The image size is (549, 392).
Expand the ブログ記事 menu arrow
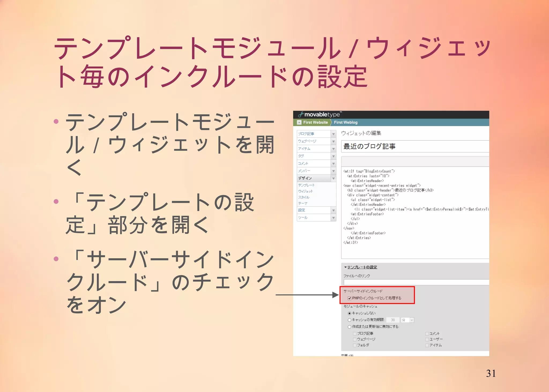(x=333, y=134)
